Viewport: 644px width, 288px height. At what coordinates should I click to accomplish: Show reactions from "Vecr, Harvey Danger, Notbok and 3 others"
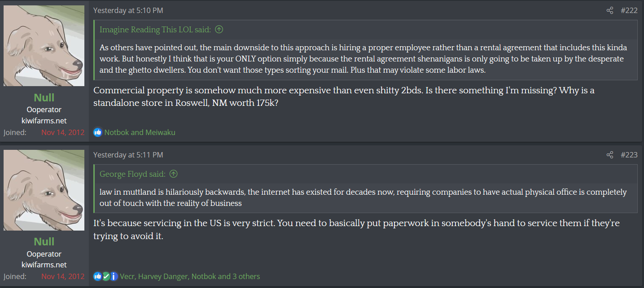(190, 276)
